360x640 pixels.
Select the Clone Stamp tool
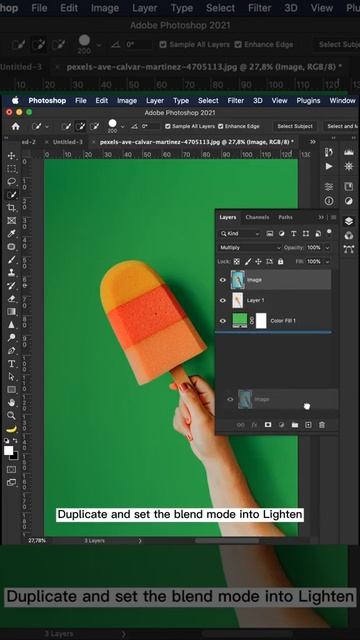[x=11, y=273]
